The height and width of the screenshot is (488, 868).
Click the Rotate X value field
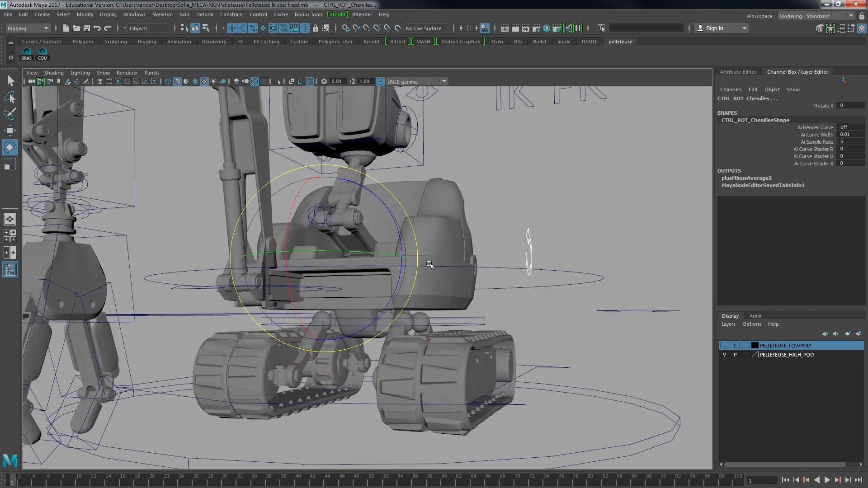point(850,105)
